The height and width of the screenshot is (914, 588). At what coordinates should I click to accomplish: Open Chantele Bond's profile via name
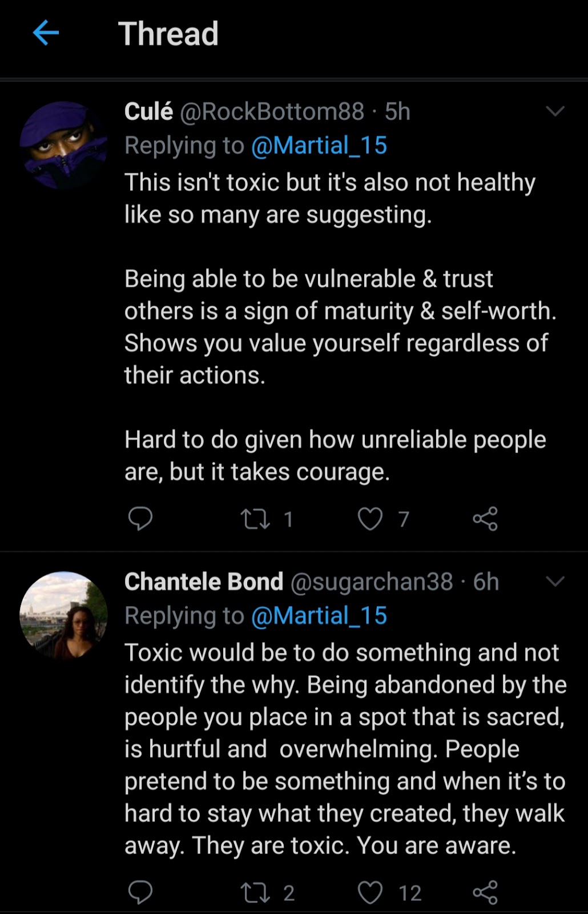tap(203, 582)
